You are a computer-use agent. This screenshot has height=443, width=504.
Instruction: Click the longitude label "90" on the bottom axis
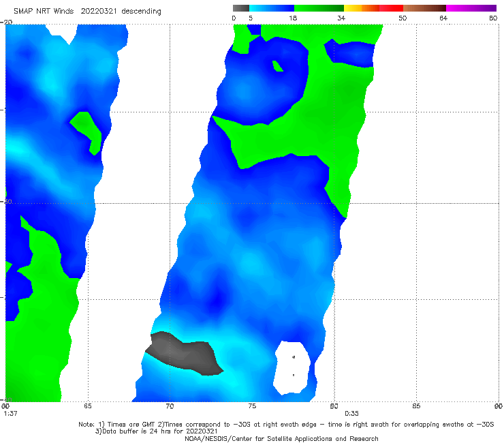[x=499, y=406]
